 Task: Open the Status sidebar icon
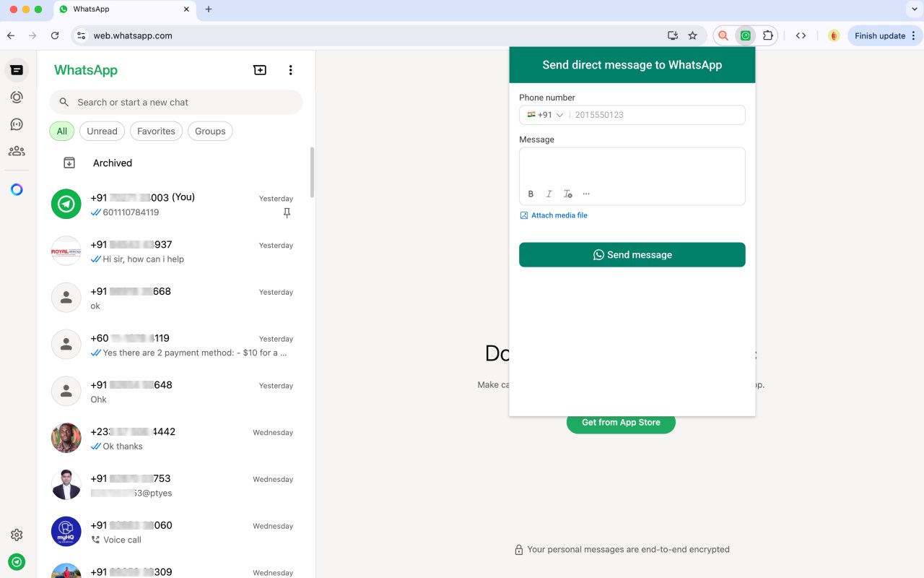click(17, 97)
